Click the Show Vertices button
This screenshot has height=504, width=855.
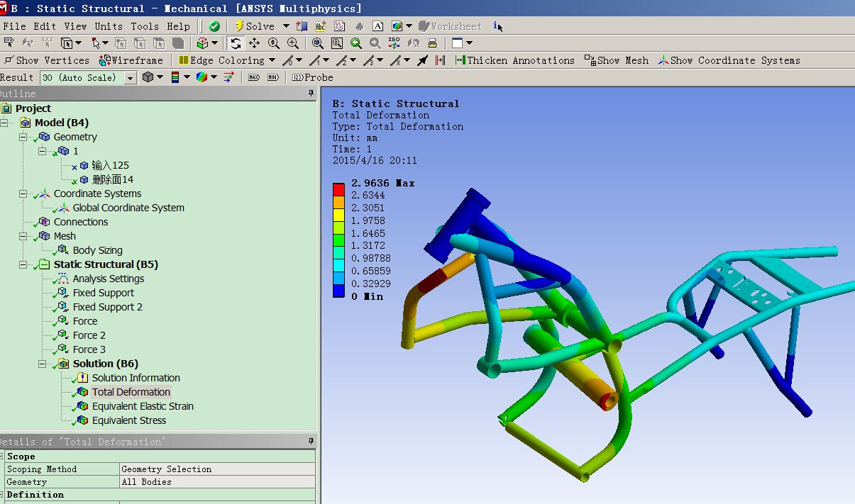click(47, 60)
